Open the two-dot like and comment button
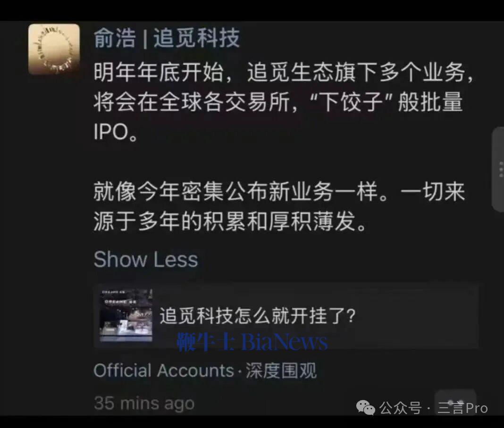This screenshot has width=504, height=428. click(x=455, y=402)
